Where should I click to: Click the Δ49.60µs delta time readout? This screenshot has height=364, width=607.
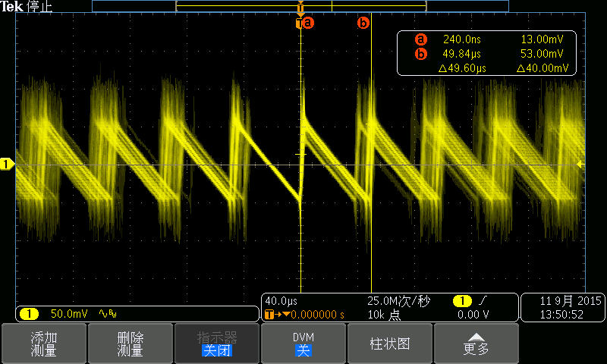462,68
